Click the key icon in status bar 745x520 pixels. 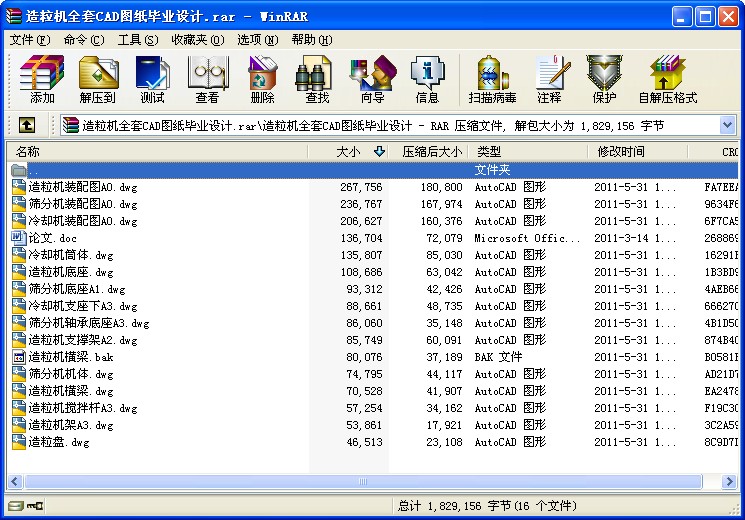coord(35,506)
